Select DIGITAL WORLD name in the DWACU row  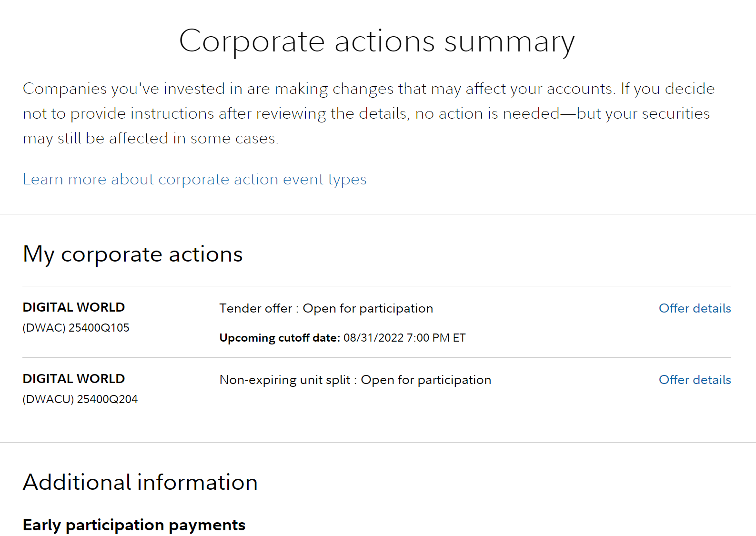[x=74, y=379]
